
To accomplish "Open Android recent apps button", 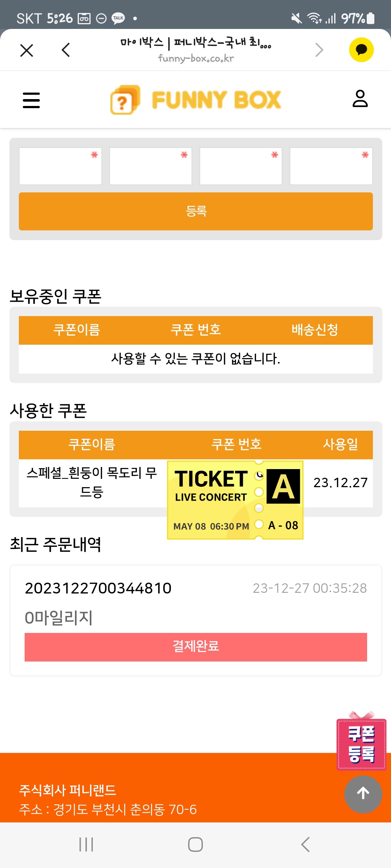I will (86, 844).
